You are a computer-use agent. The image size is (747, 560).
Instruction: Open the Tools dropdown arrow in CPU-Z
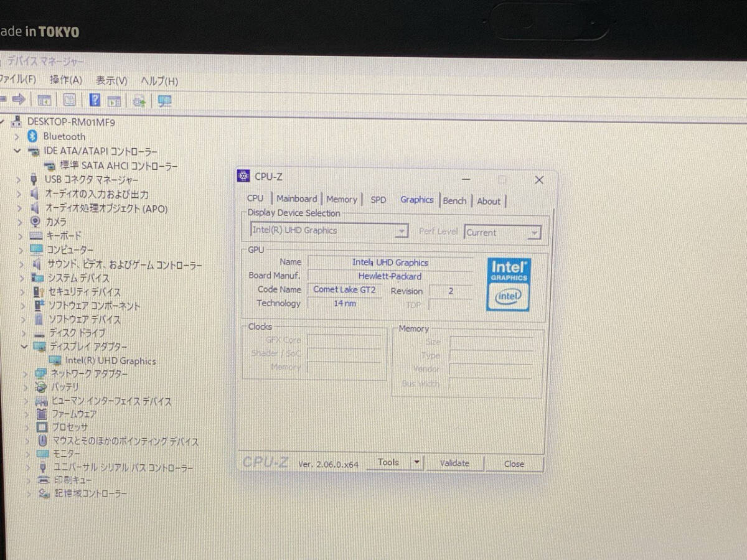point(417,462)
